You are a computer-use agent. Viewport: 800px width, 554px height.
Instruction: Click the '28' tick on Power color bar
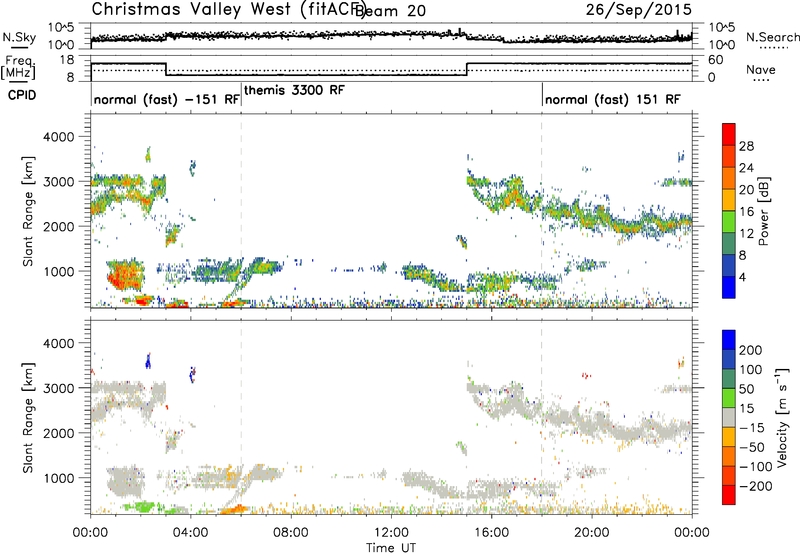pos(746,146)
